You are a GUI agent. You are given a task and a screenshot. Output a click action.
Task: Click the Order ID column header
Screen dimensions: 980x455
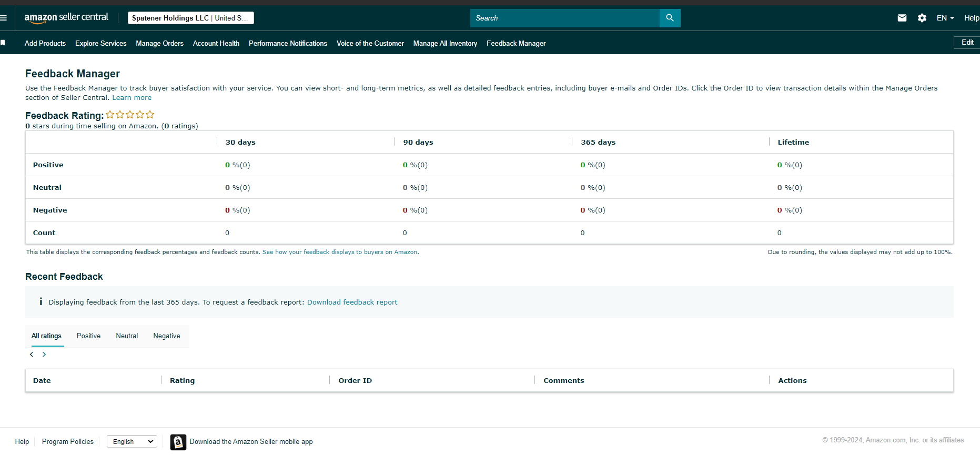(355, 380)
